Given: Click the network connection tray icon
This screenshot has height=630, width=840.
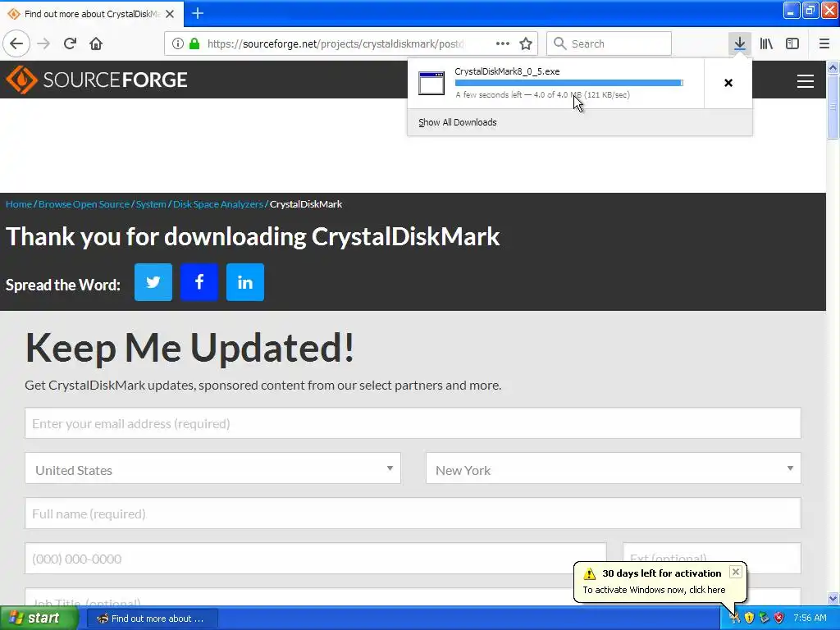Looking at the screenshot, I should tap(765, 619).
